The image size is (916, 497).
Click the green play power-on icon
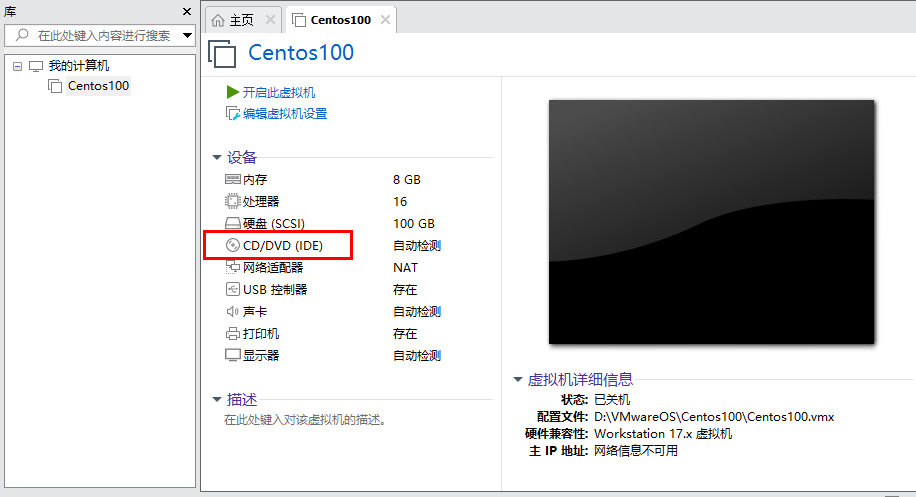pyautogui.click(x=233, y=92)
